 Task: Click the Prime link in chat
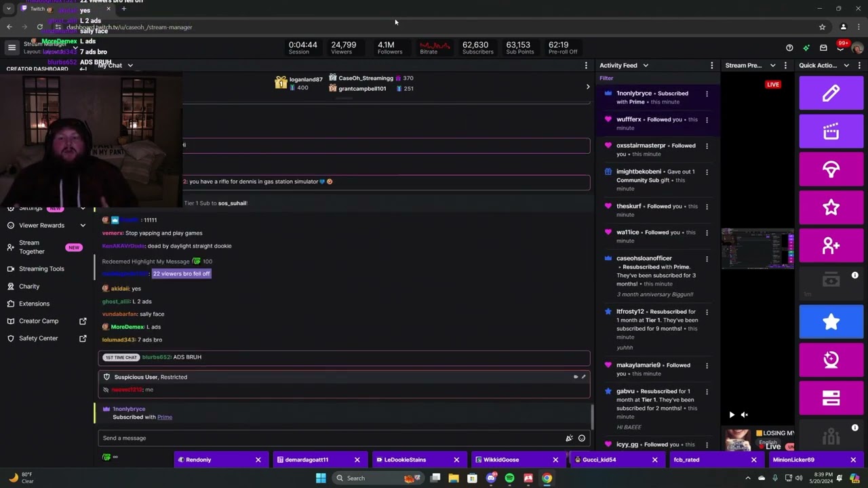pyautogui.click(x=165, y=418)
